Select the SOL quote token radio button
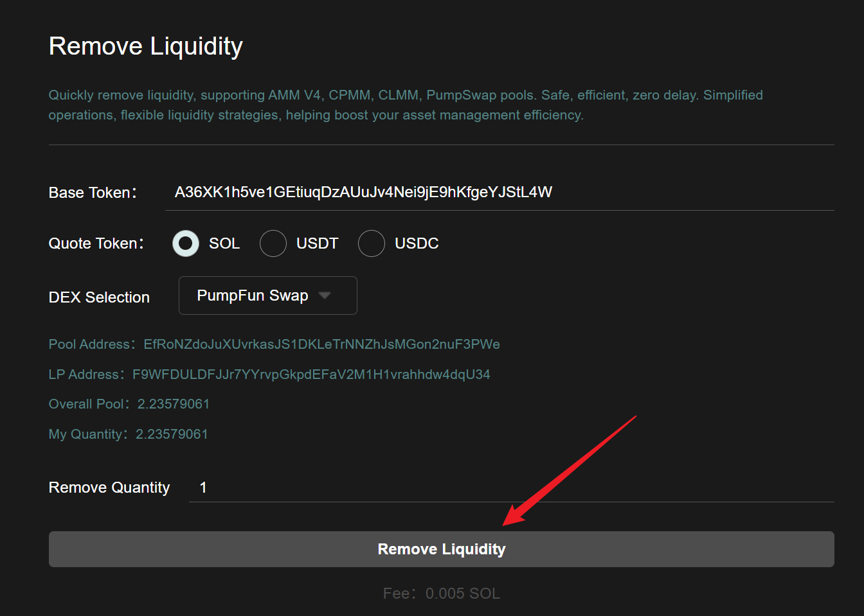This screenshot has width=864, height=616. [186, 243]
